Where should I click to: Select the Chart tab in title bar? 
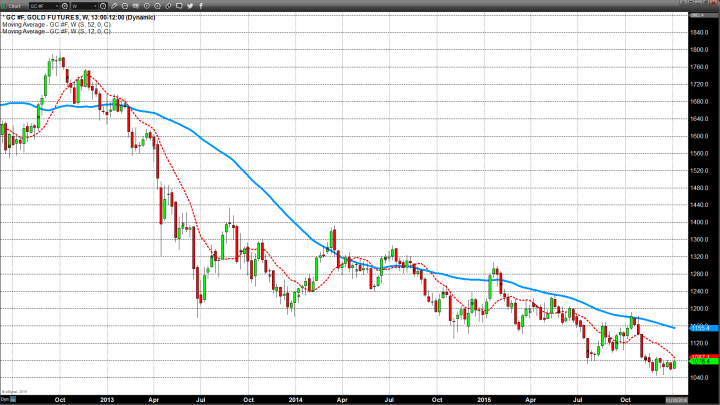click(15, 5)
